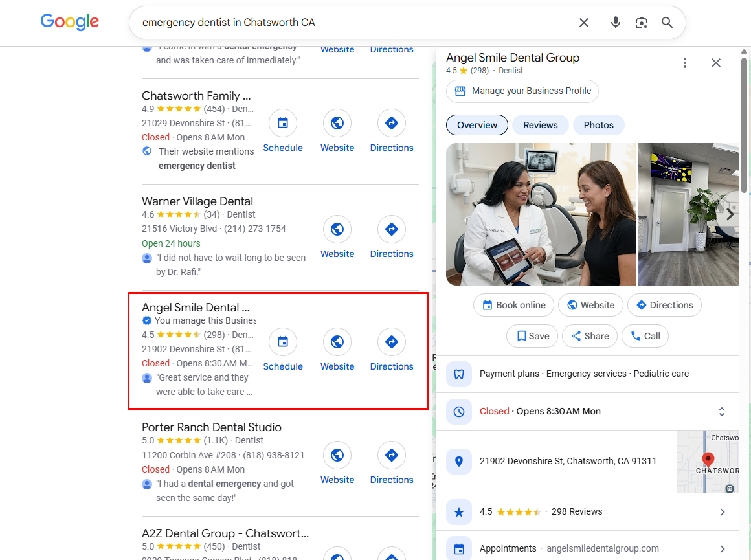Click Schedule icon for Chatsworth Family

click(283, 123)
